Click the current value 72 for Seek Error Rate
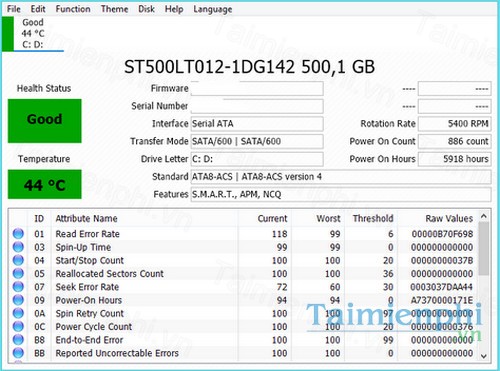 coord(282,287)
